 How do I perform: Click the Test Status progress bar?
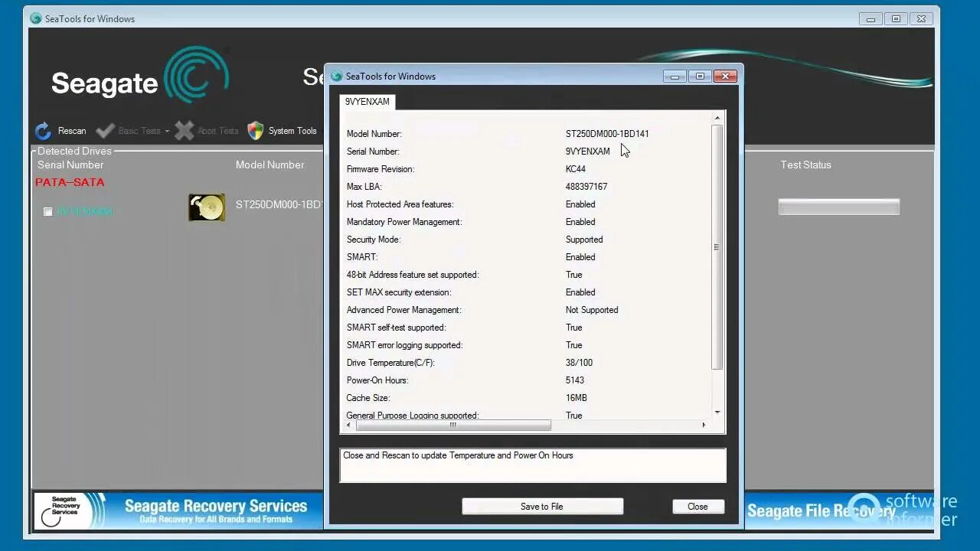click(x=838, y=207)
